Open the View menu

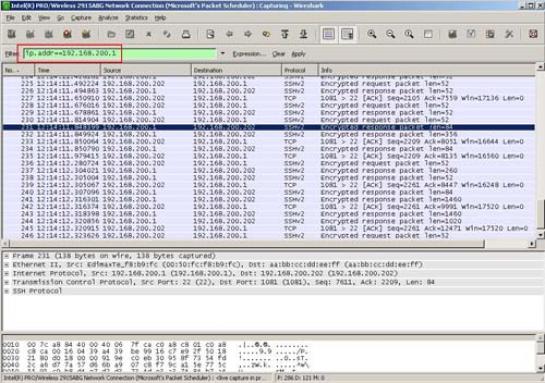pos(44,18)
